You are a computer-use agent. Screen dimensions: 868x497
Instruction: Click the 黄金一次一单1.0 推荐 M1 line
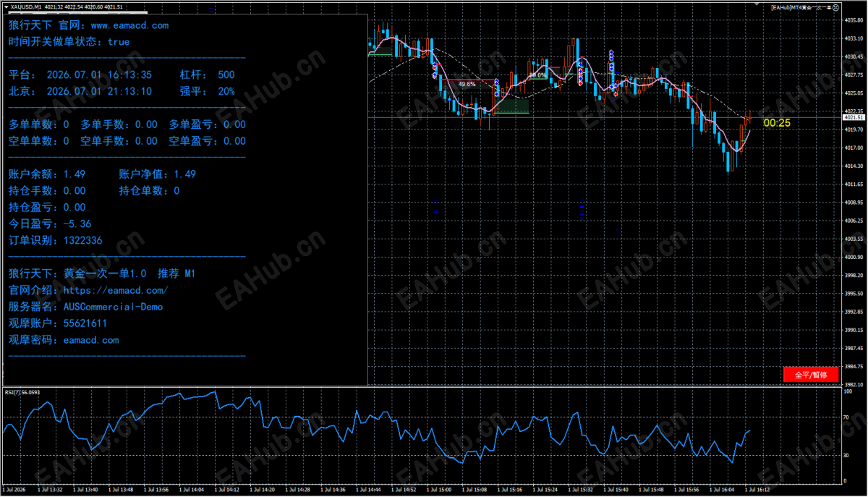[x=129, y=274]
